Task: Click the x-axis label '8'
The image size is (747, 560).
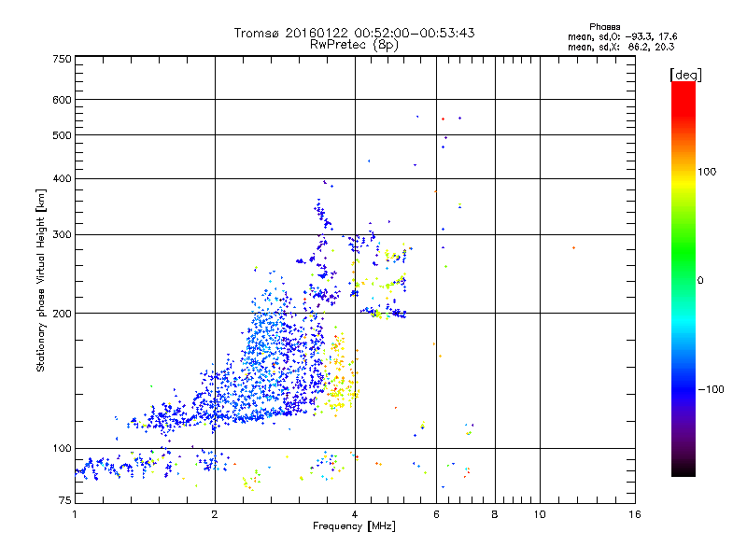Action: pyautogui.click(x=495, y=514)
